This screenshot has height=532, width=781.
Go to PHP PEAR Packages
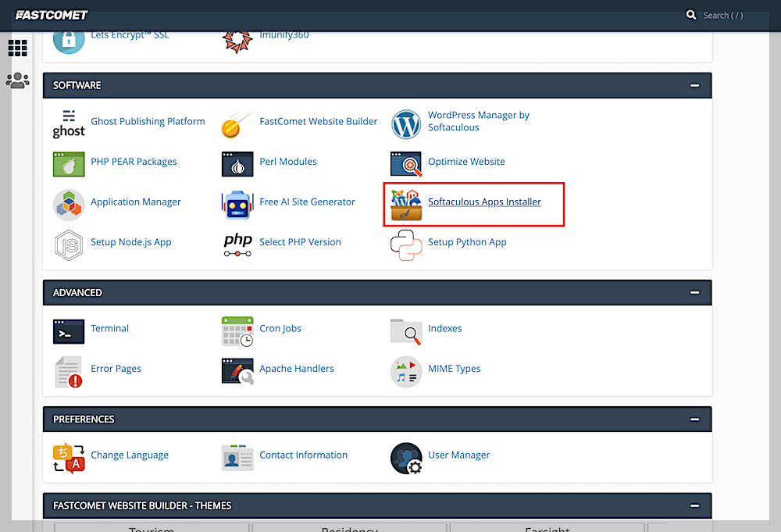(x=134, y=162)
